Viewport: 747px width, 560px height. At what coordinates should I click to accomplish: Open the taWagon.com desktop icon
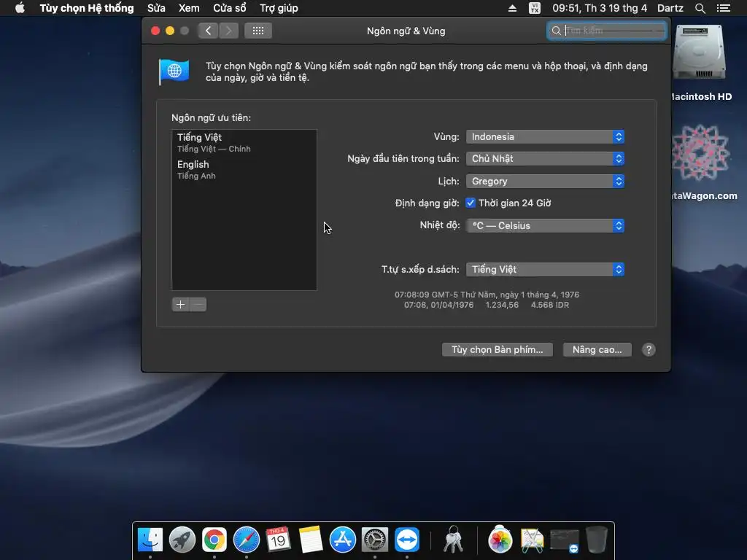[701, 152]
